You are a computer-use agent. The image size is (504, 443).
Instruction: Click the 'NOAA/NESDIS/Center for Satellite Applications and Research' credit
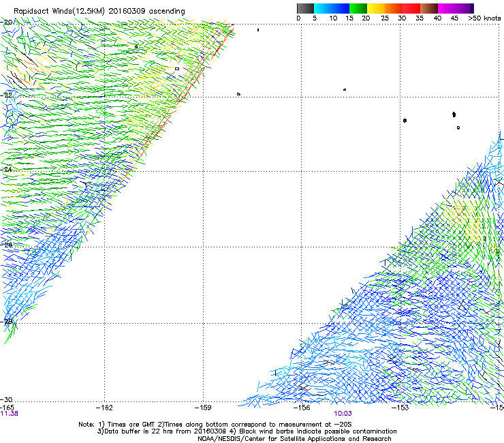pyautogui.click(x=294, y=439)
